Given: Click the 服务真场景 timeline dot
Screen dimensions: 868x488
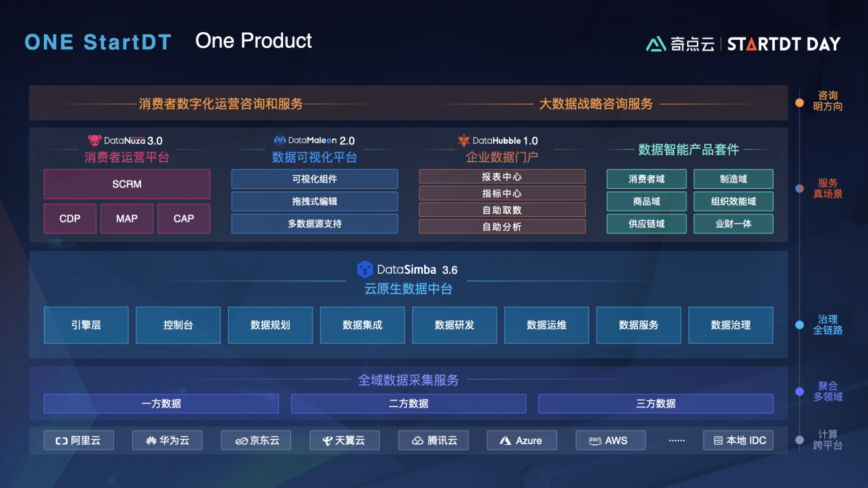Looking at the screenshot, I should (x=799, y=188).
